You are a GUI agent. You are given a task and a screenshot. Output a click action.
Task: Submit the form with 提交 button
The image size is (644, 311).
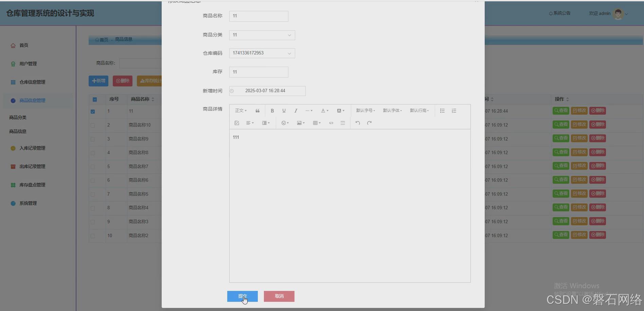pos(243,296)
